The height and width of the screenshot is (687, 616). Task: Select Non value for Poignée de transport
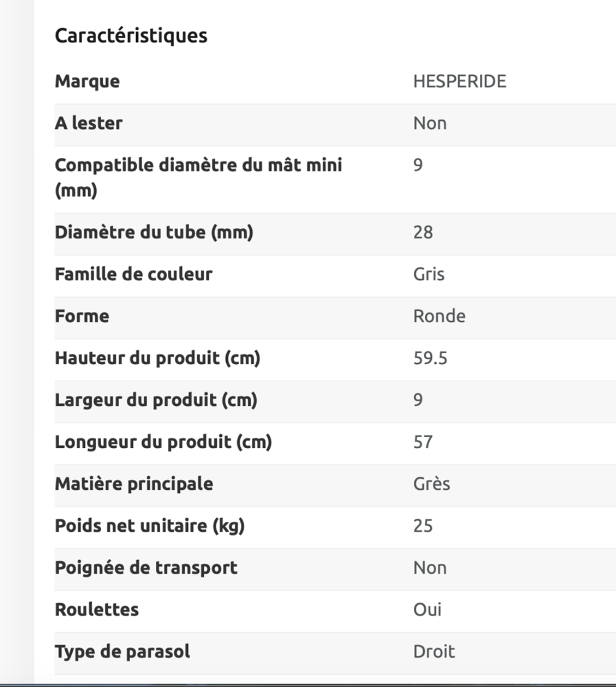[x=430, y=568]
